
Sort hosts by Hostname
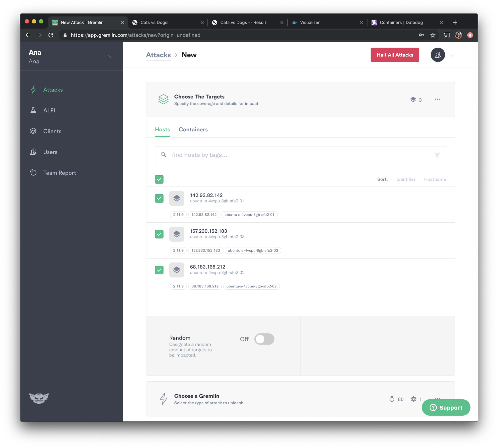[x=435, y=179]
